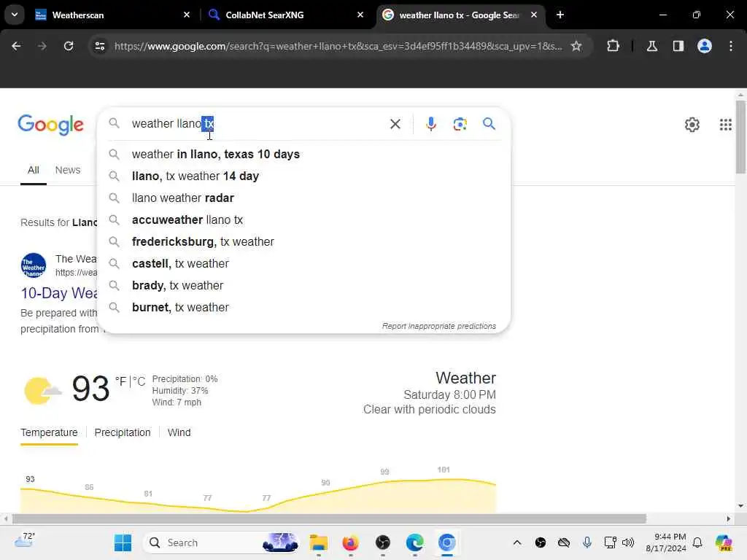Go back to the previous page

pyautogui.click(x=16, y=46)
